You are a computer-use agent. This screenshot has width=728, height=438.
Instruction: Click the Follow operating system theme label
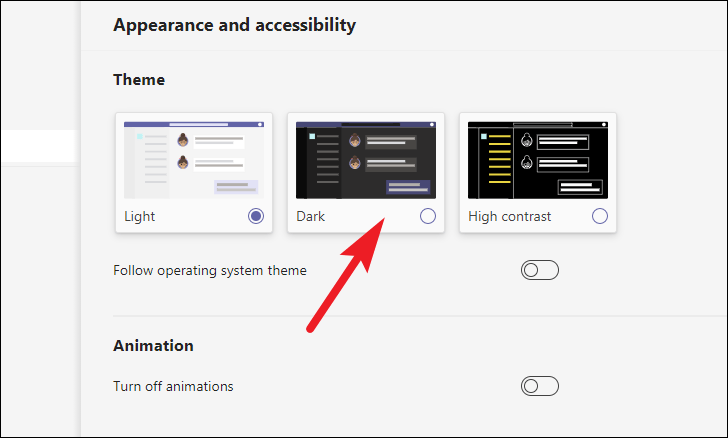[210, 270]
